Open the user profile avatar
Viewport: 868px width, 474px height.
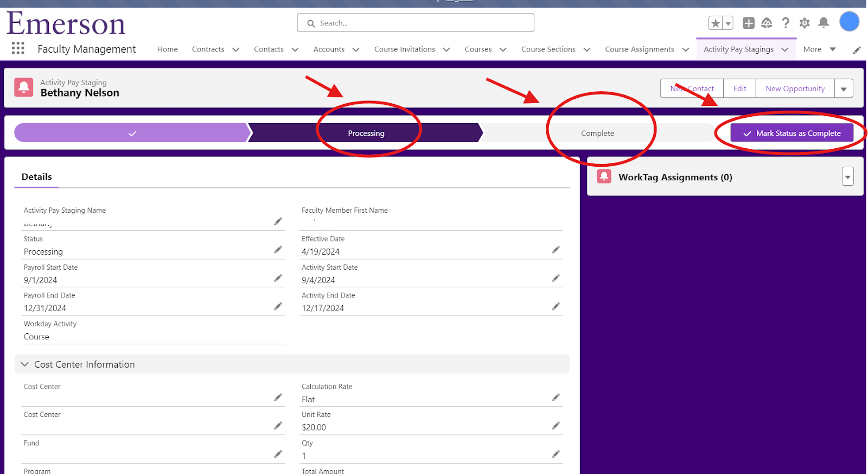849,22
